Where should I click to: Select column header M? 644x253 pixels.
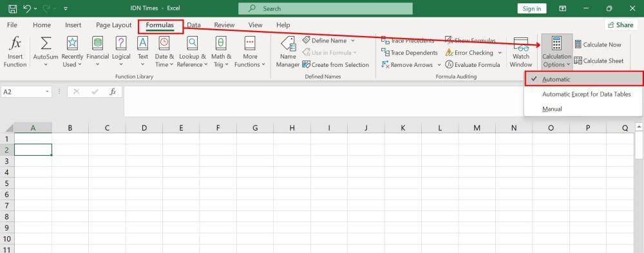pos(477,128)
